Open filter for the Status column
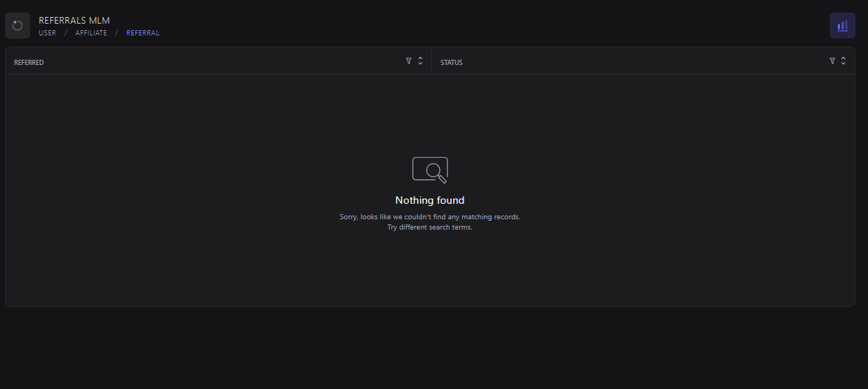This screenshot has width=868, height=389. (832, 61)
